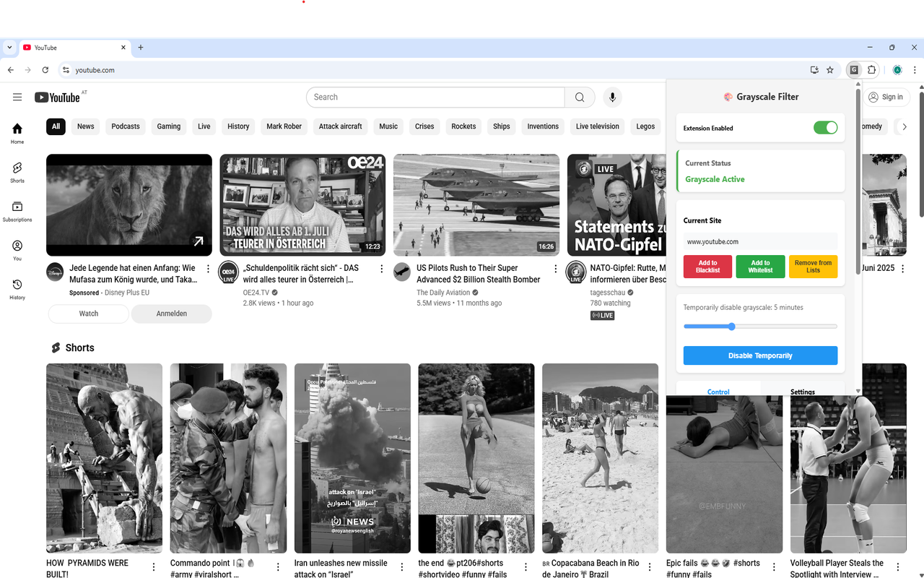
Task: Click the search magnifier button
Action: click(580, 98)
